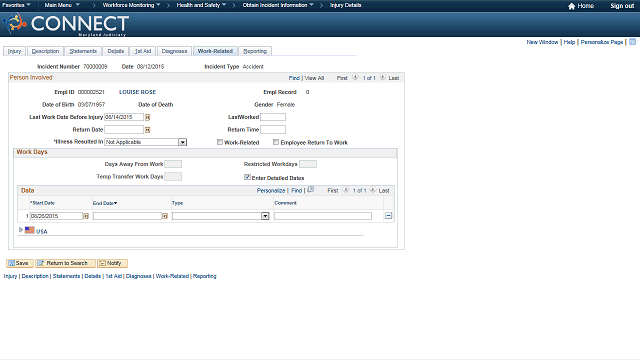
Task: Click the Notify button
Action: point(112,263)
